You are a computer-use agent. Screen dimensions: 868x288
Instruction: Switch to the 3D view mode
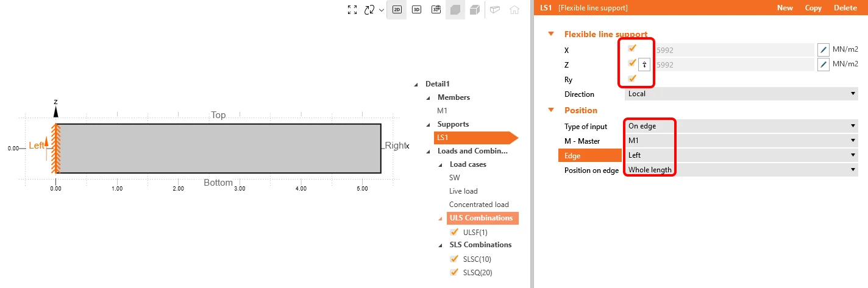(x=416, y=10)
